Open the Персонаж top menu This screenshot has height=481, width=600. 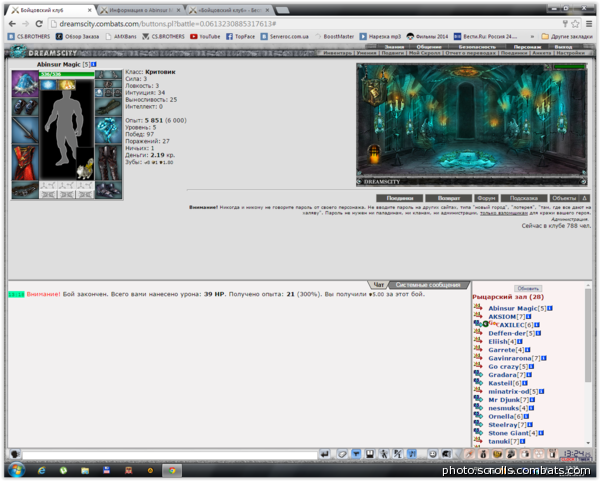pyautogui.click(x=527, y=47)
